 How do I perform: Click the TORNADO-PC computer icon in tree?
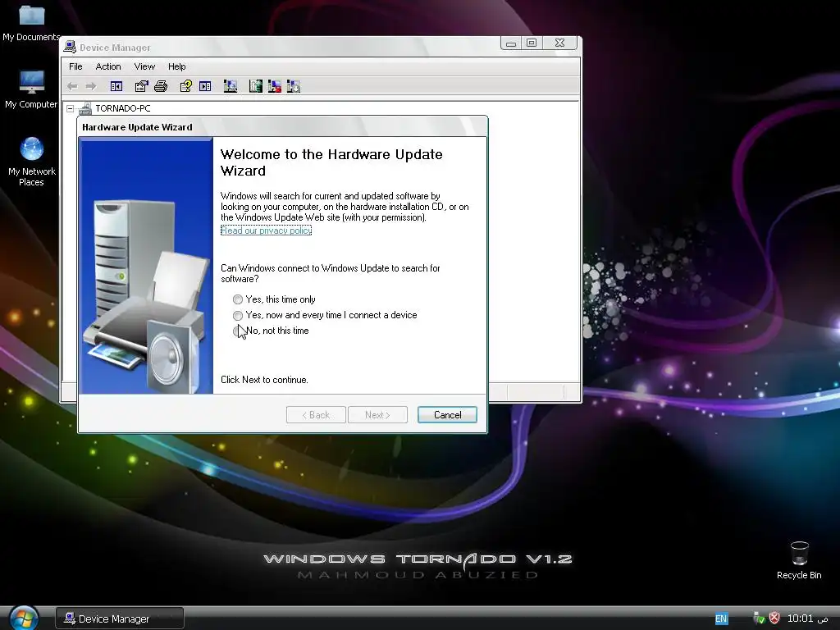coord(85,109)
